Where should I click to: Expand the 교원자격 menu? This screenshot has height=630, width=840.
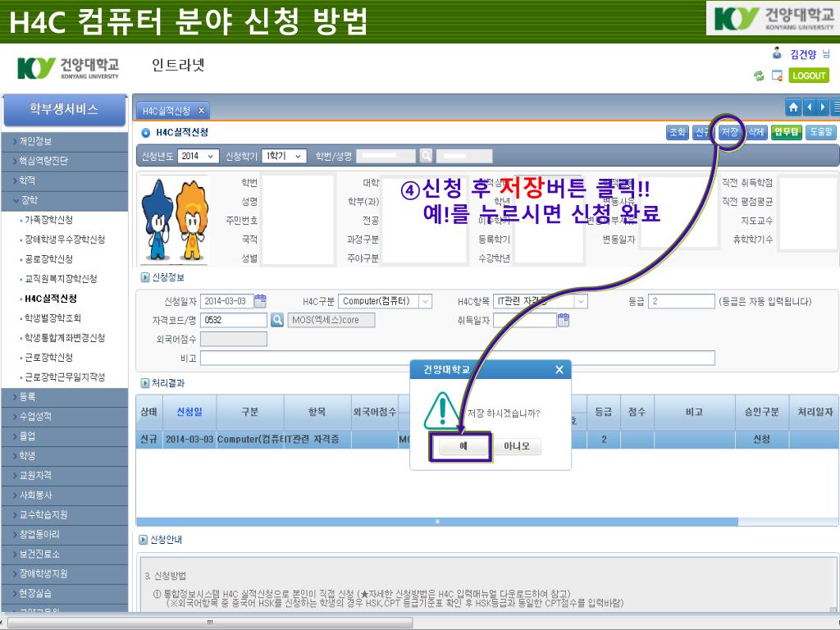[x=64, y=475]
